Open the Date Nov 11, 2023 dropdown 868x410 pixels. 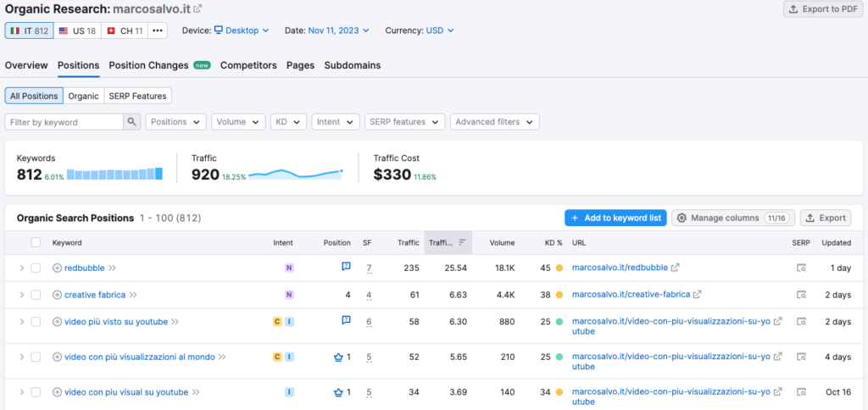[x=339, y=30]
